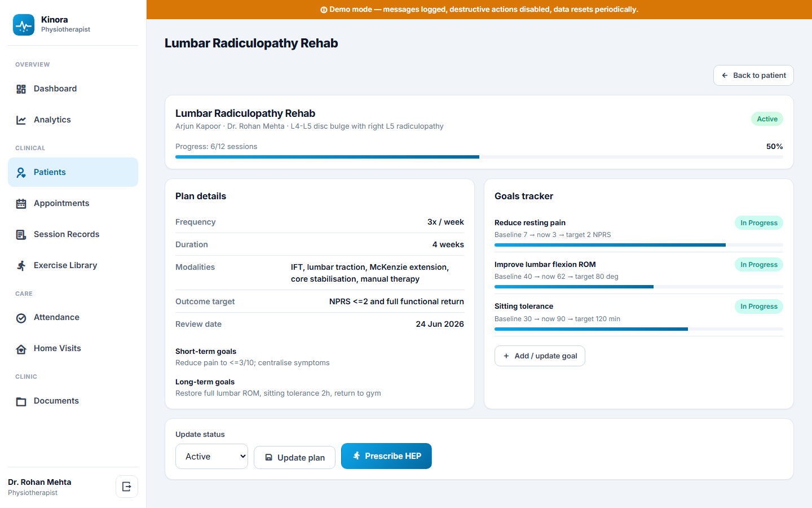This screenshot has width=812, height=508.
Task: Click the 50% progress value
Action: (x=774, y=146)
